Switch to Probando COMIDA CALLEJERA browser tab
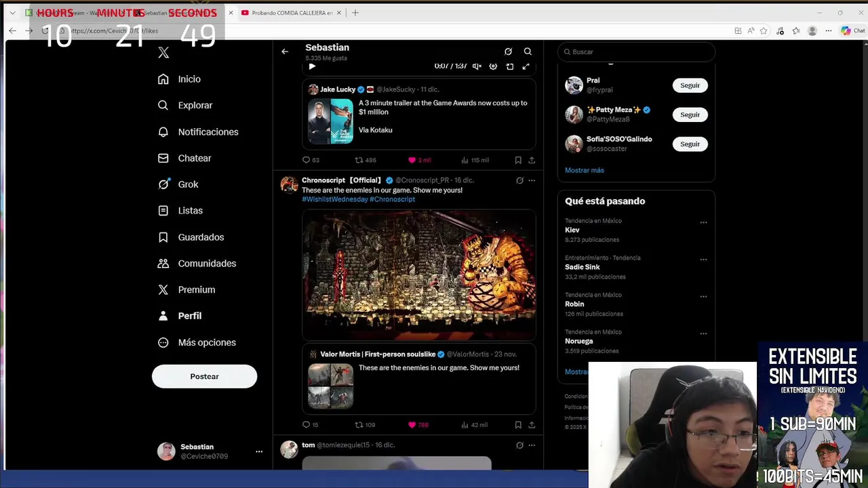The height and width of the screenshot is (488, 868). pos(292,13)
